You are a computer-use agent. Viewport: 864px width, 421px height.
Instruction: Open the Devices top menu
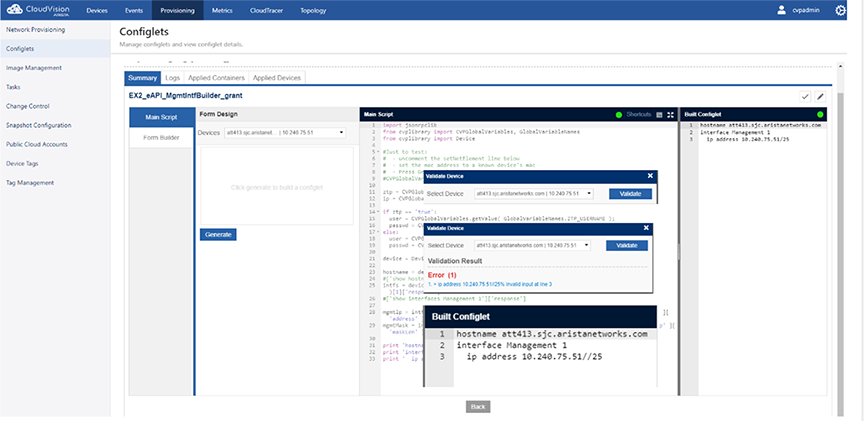point(97,10)
